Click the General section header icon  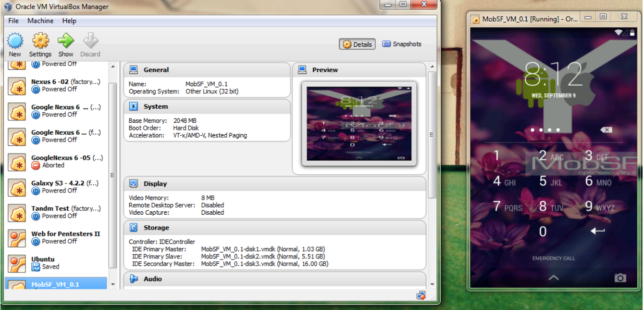click(134, 70)
